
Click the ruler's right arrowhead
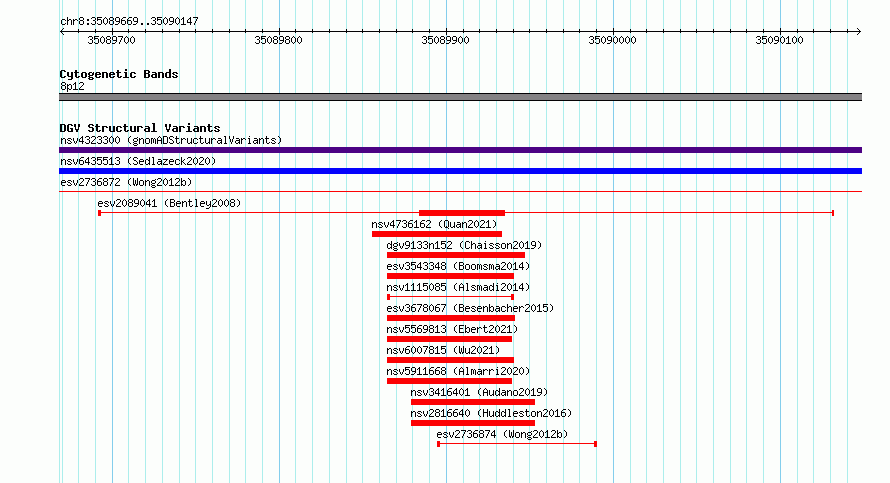pyautogui.click(x=859, y=31)
